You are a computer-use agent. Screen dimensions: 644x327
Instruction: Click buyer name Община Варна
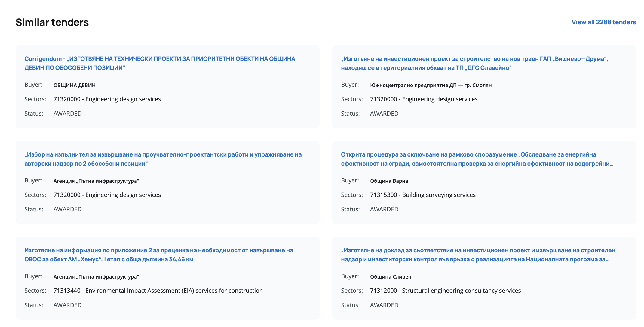point(389,181)
